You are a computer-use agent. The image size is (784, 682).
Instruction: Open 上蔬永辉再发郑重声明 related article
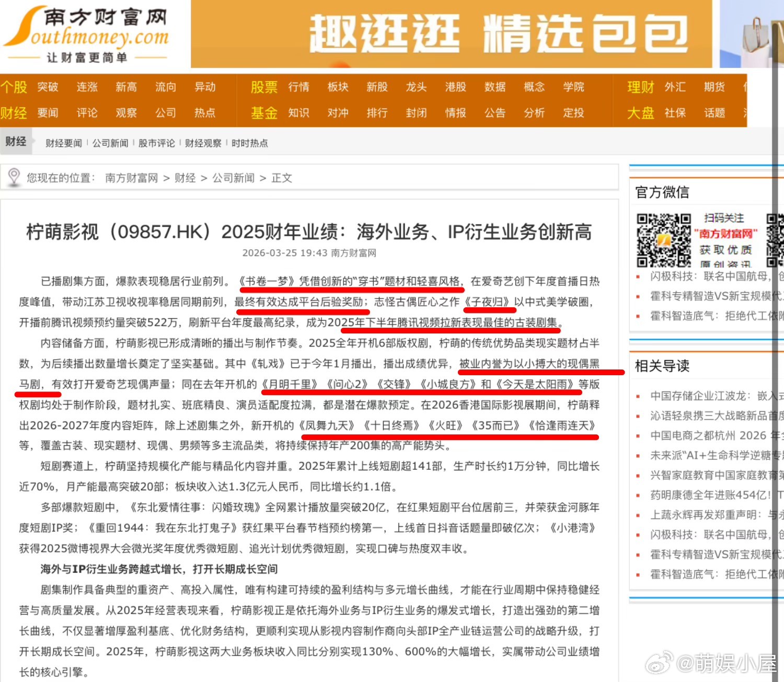[717, 515]
